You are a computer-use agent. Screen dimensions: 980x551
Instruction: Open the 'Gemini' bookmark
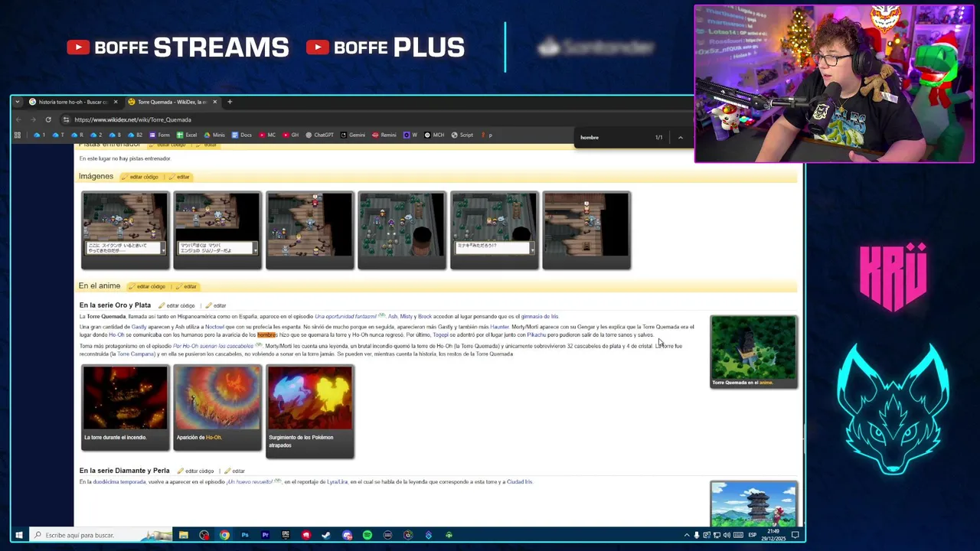click(x=353, y=135)
